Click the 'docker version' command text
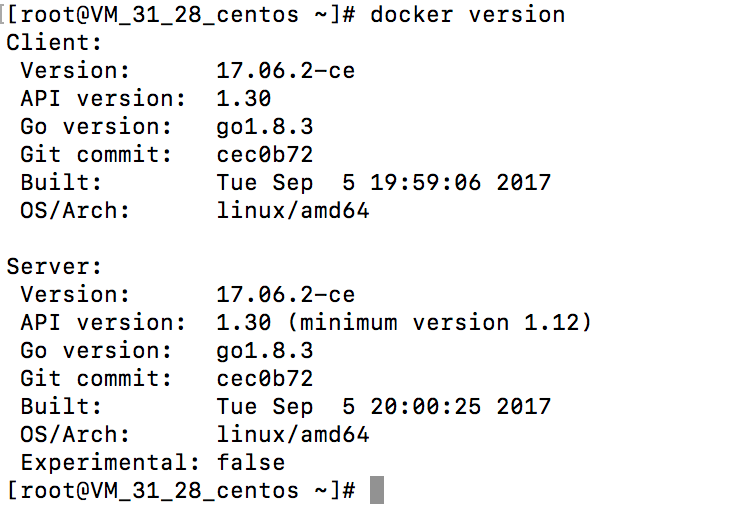This screenshot has width=740, height=520. [x=468, y=15]
